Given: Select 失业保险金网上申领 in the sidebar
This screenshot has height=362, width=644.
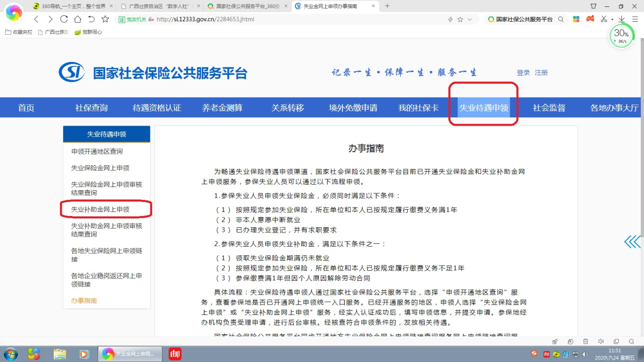Looking at the screenshot, I should click(100, 168).
